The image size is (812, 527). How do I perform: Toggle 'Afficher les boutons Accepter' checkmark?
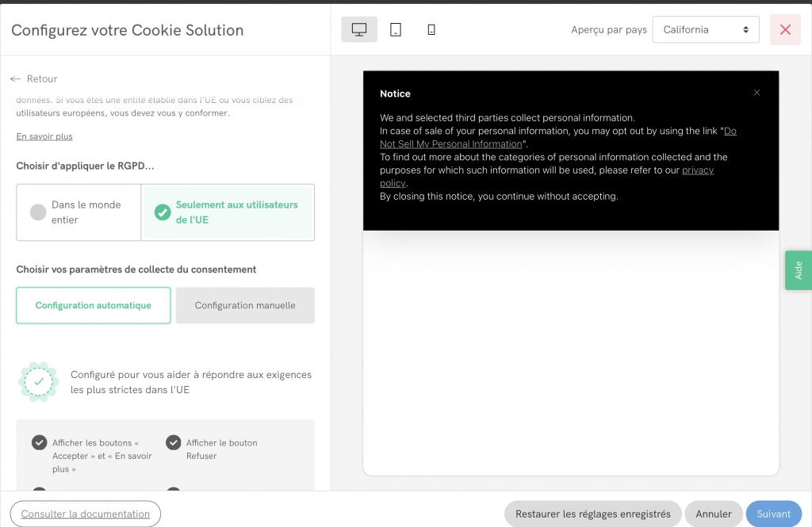pos(39,442)
